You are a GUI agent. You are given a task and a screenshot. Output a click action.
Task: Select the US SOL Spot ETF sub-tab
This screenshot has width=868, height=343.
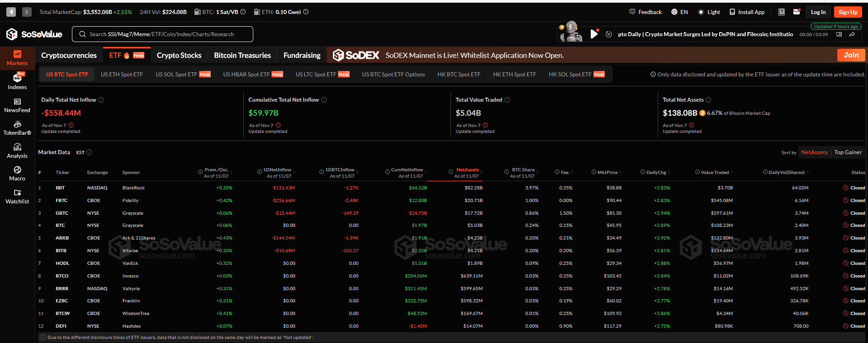[183, 74]
